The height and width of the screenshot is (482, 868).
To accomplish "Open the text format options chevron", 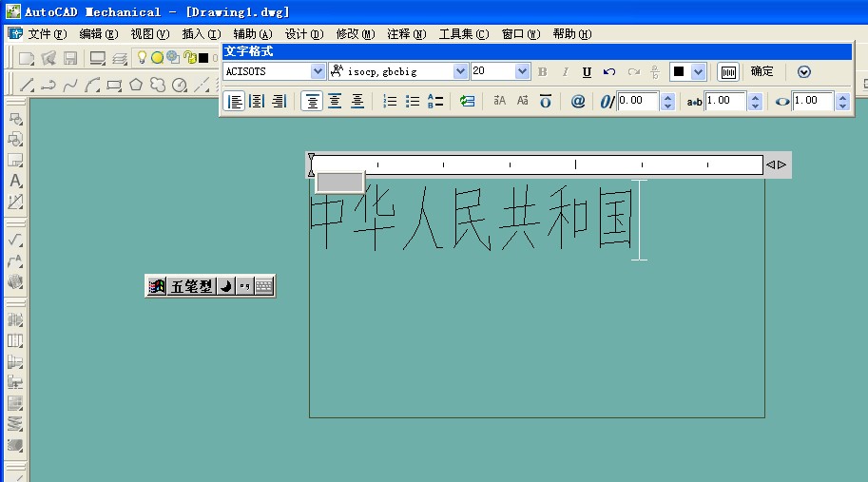I will pos(803,72).
